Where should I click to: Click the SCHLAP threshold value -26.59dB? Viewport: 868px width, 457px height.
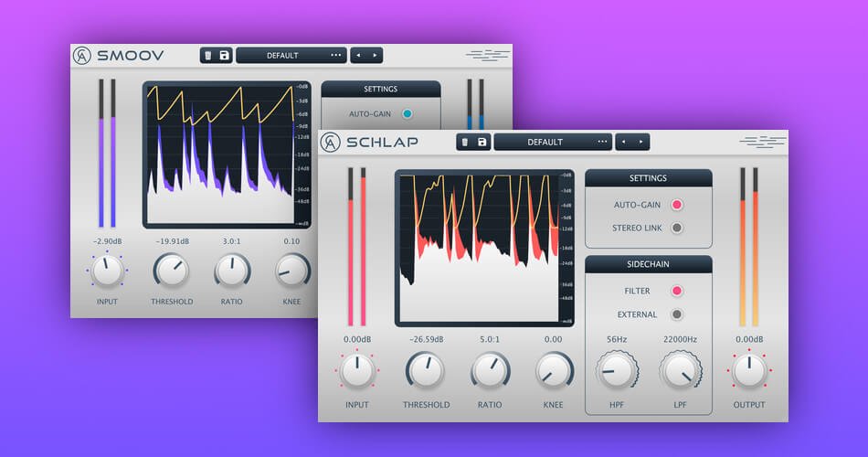click(x=425, y=339)
